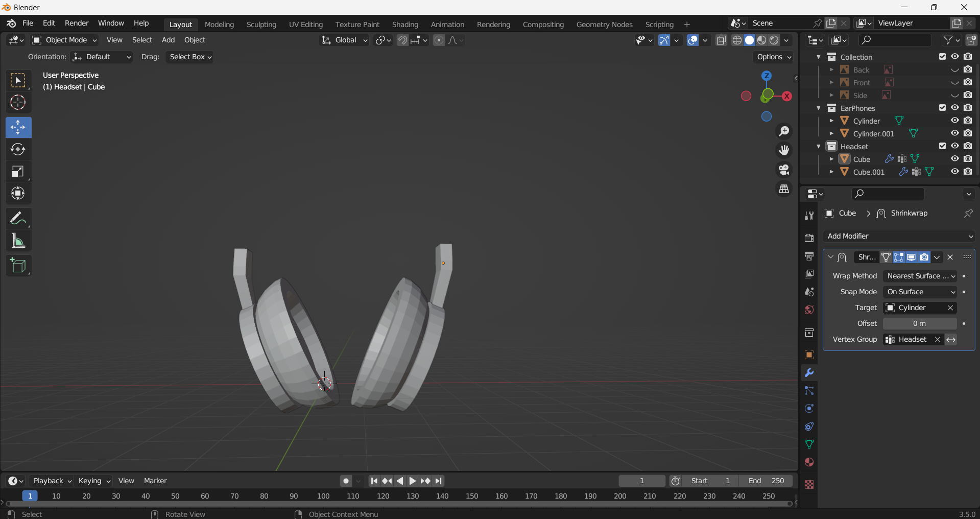Uncheck the EarPhones collection checkbox
Viewport: 980px width, 519px height.
[x=942, y=108]
